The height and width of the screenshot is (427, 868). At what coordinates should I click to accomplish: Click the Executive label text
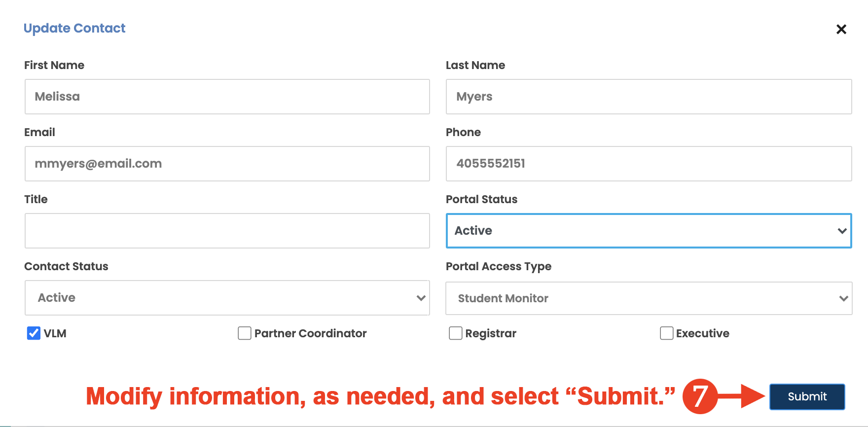point(702,333)
